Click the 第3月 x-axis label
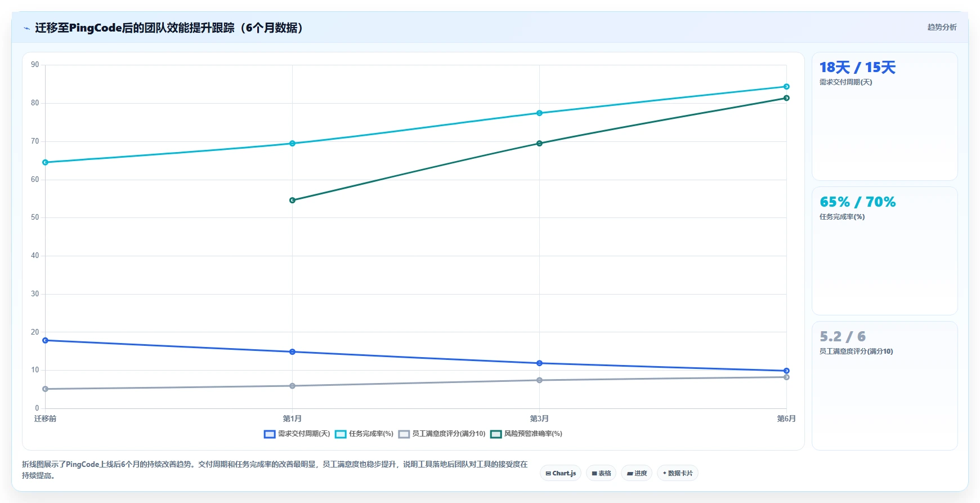Screen dimensions: 980x503 pos(539,419)
